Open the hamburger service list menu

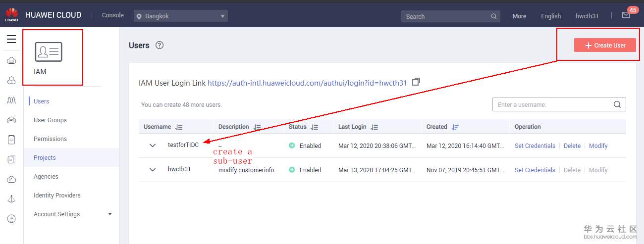(x=11, y=40)
